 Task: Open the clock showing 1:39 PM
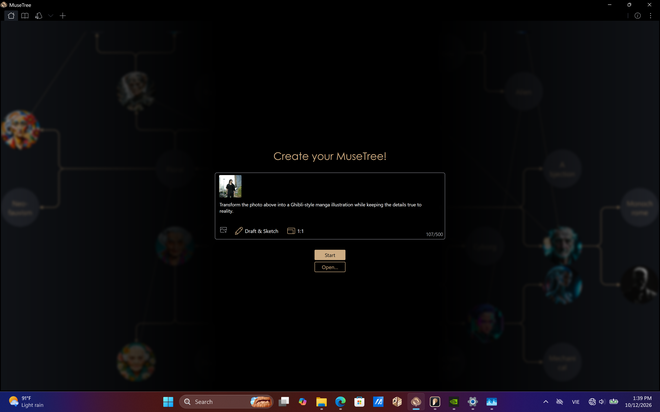click(x=639, y=401)
